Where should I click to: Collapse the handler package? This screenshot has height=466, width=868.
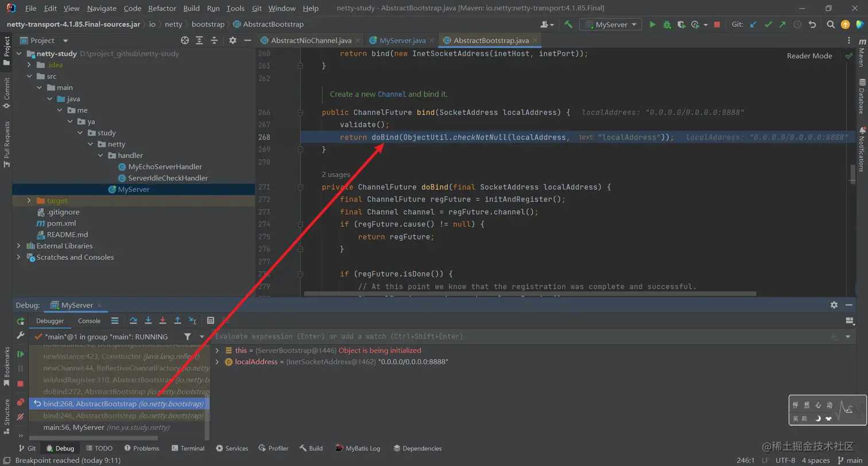point(100,156)
